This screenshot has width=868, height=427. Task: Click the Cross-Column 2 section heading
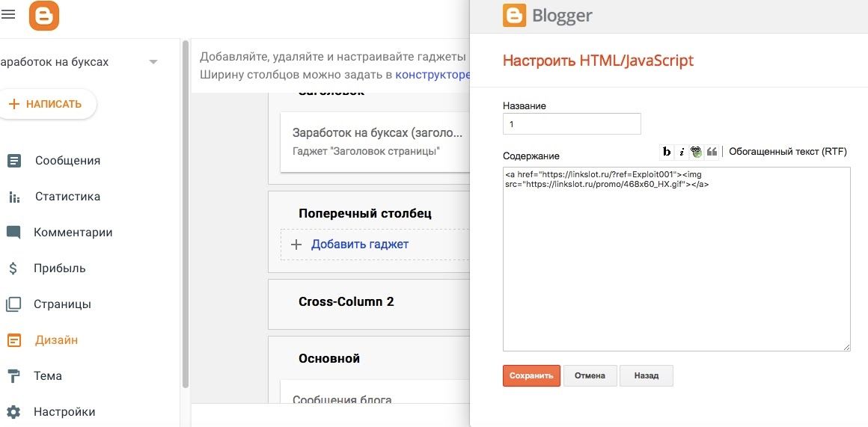coord(346,302)
